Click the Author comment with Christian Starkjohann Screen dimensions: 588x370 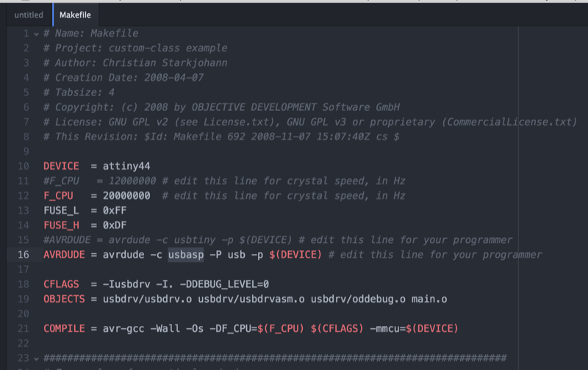pyautogui.click(x=135, y=63)
